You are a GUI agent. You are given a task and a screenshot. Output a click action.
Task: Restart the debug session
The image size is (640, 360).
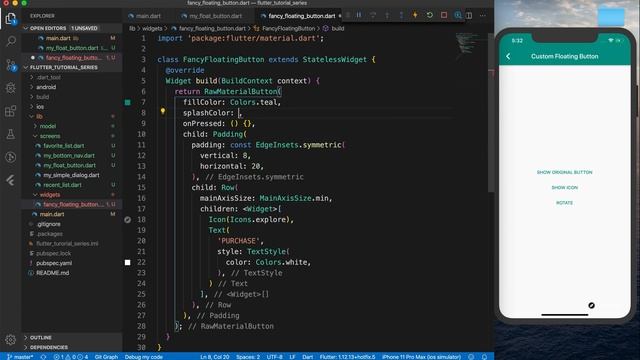[x=430, y=16]
